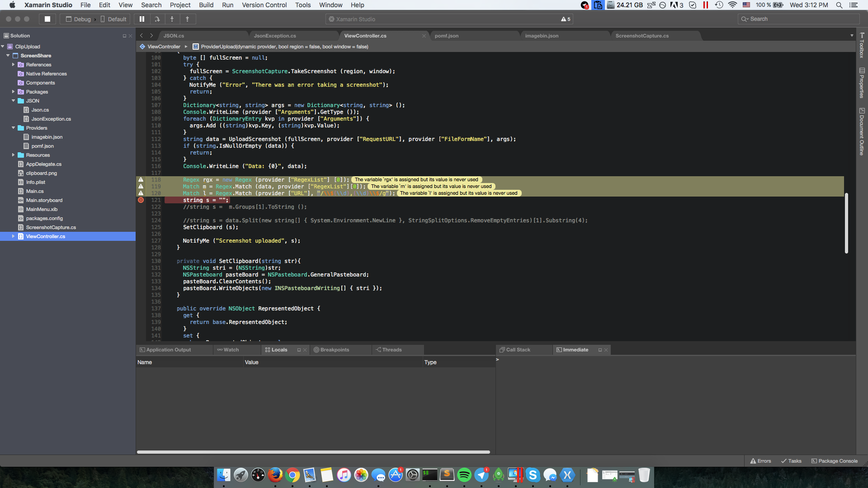The image size is (868, 488).
Task: Open the Document Outline side panel
Action: pyautogui.click(x=862, y=131)
